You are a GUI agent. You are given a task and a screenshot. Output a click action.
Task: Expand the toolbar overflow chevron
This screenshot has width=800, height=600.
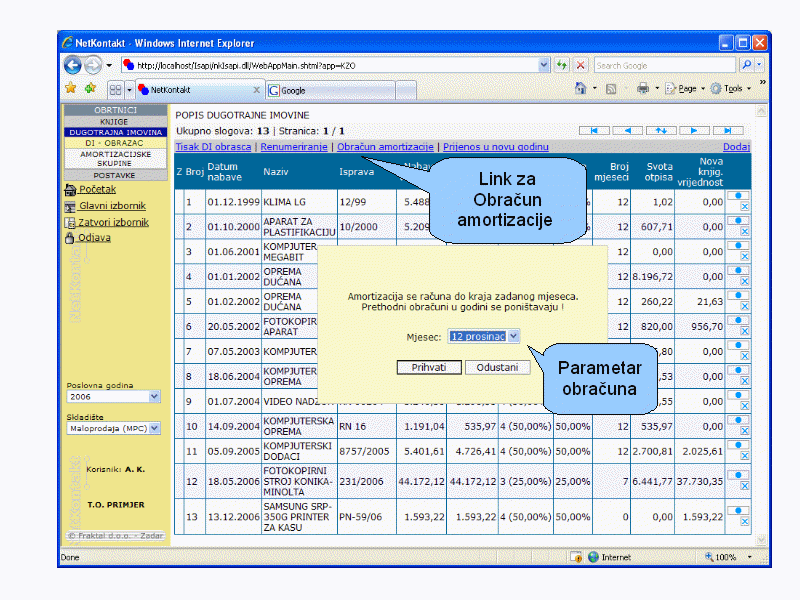762,82
